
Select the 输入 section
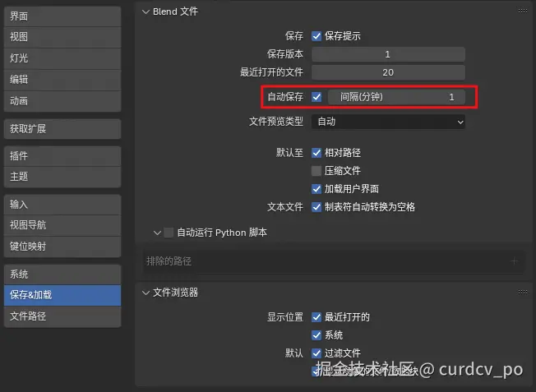[62, 205]
